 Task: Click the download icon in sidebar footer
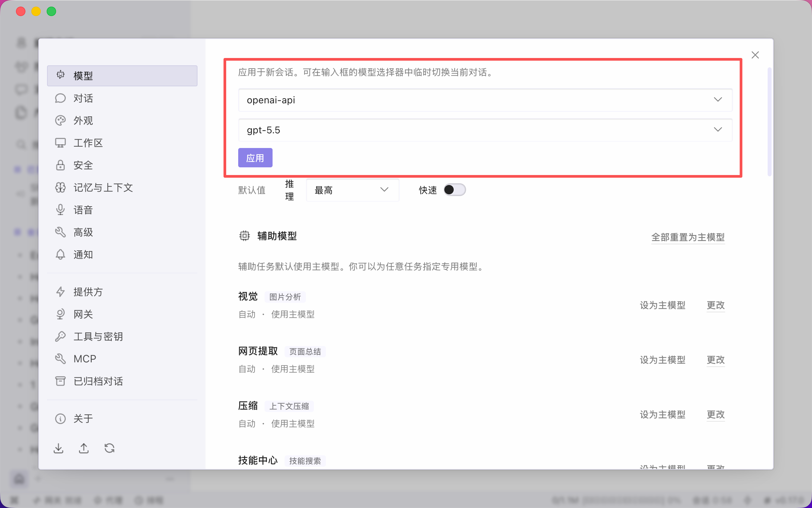point(58,448)
